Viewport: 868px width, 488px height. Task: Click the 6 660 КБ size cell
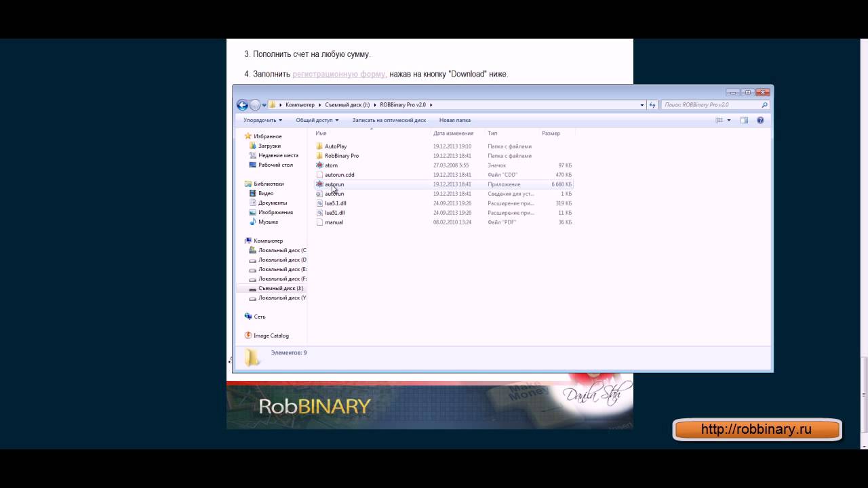pyautogui.click(x=561, y=184)
